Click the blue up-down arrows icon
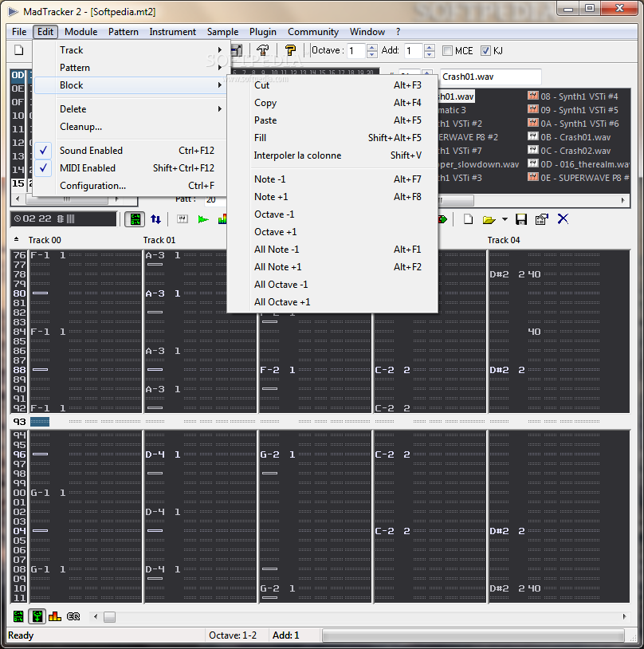The height and width of the screenshot is (649, 644). point(155,219)
